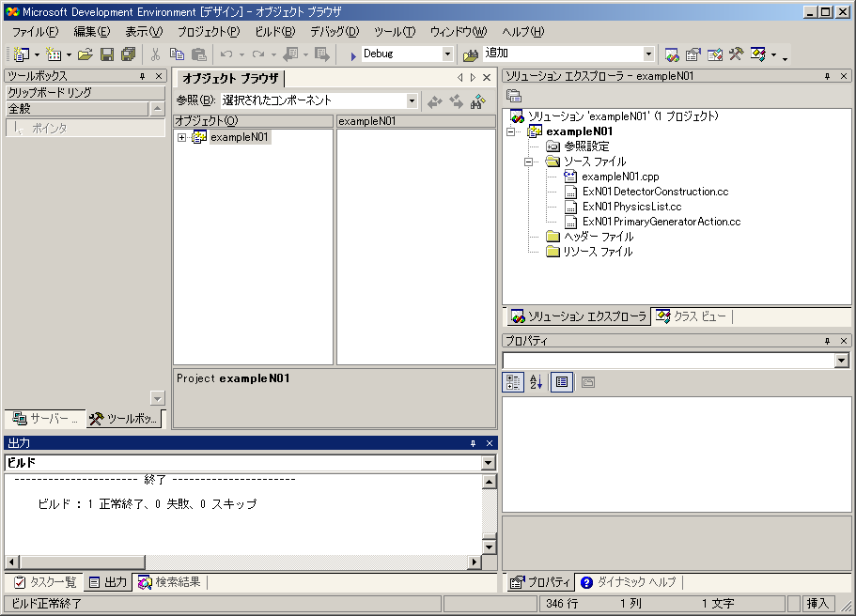
Task: Collapse the exampleN01 project in Solution Explorer
Action: pyautogui.click(x=510, y=131)
